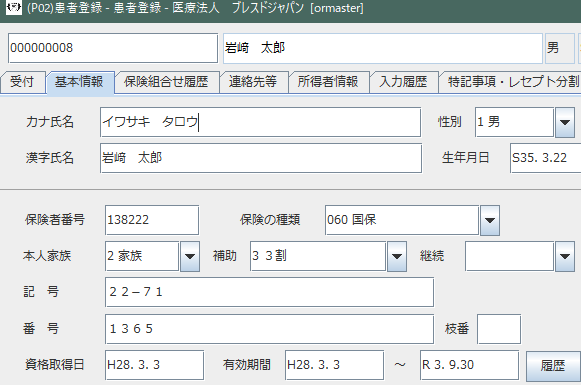
Task: Click the 資格取得日 date field
Action: [155, 365]
